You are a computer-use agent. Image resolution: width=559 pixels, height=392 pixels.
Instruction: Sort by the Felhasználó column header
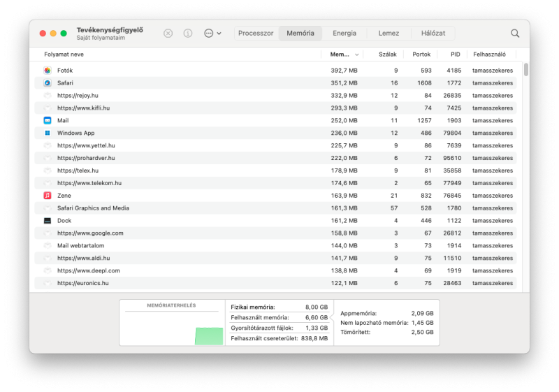click(x=489, y=55)
